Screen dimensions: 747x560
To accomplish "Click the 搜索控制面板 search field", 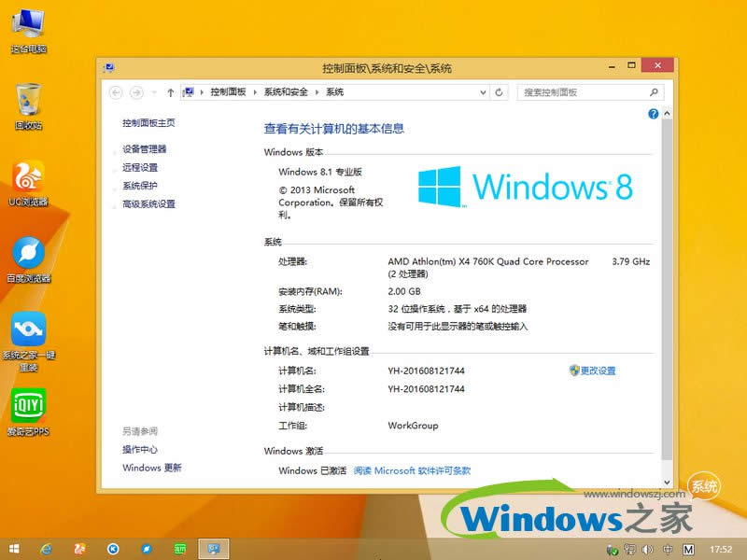I will pos(590,92).
